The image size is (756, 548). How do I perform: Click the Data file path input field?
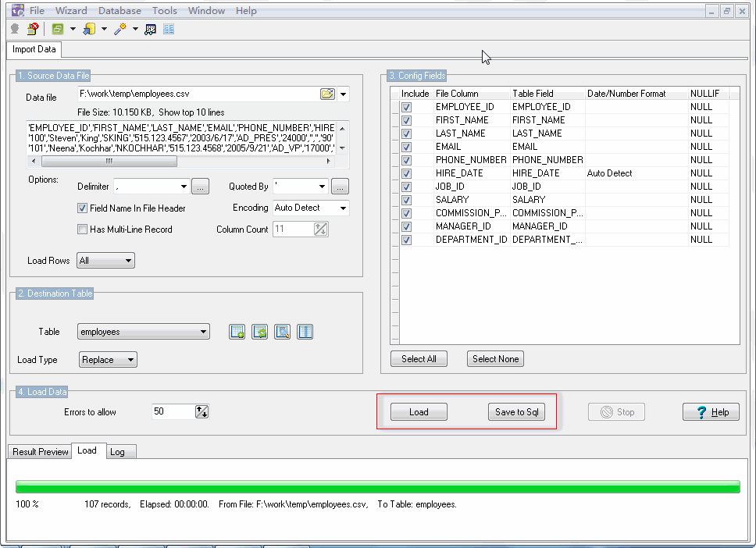[198, 94]
